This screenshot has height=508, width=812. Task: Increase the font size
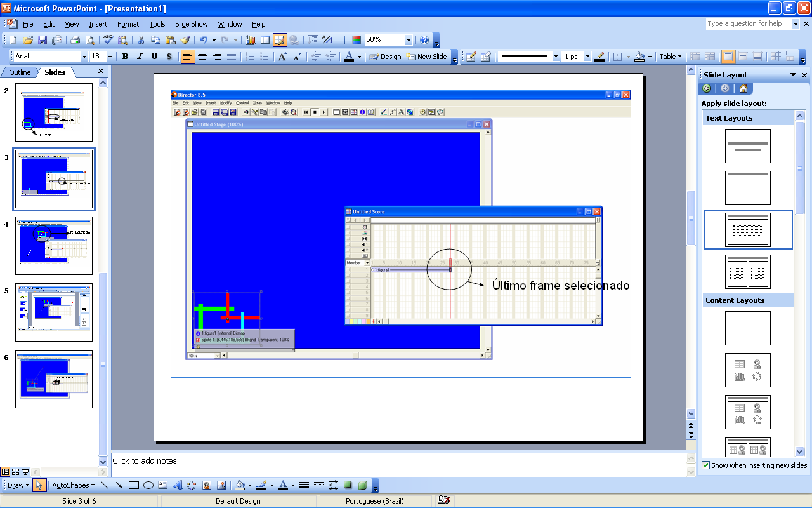(x=283, y=57)
